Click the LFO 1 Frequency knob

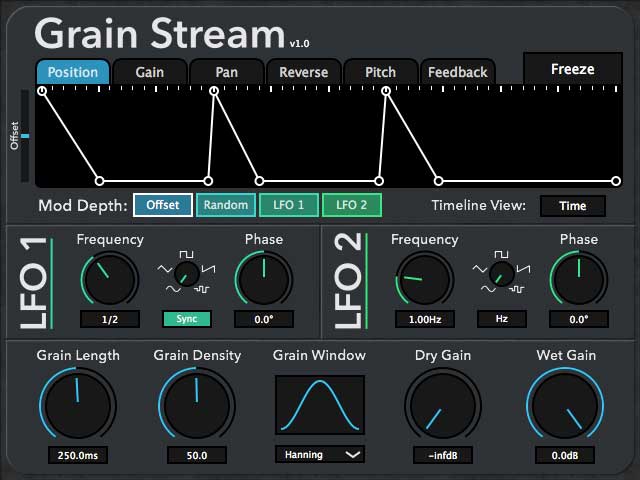(109, 279)
